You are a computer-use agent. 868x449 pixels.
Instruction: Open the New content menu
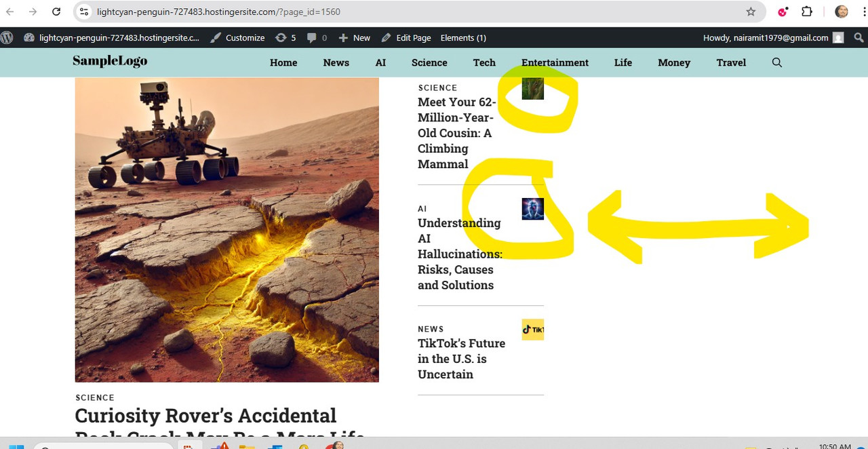tap(354, 38)
